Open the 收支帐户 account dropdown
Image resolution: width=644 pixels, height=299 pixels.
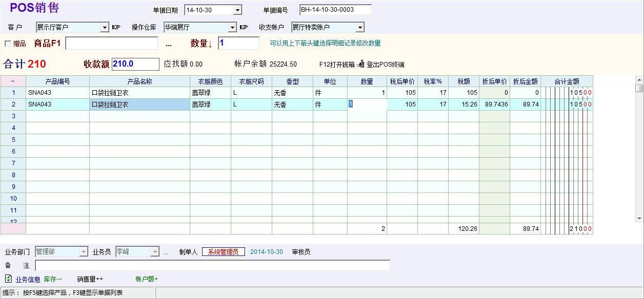click(x=360, y=27)
